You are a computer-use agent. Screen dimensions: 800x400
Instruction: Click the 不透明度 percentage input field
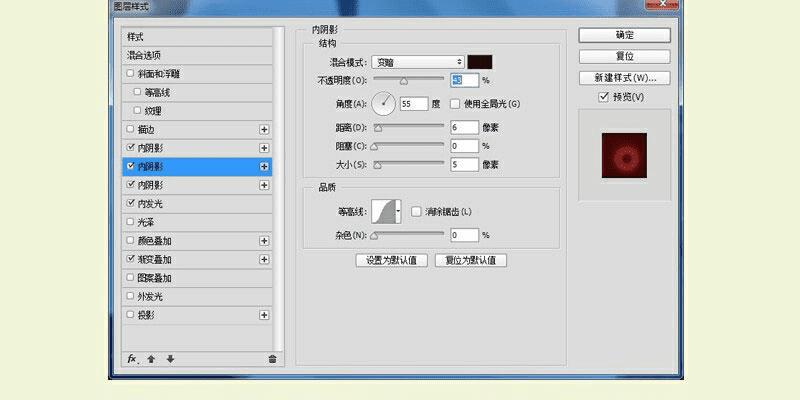coord(465,80)
